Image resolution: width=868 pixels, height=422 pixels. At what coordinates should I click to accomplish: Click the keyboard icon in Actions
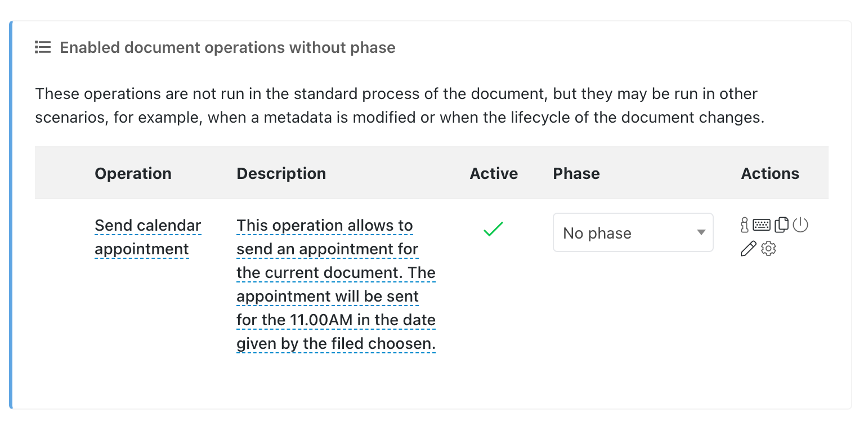(x=762, y=225)
